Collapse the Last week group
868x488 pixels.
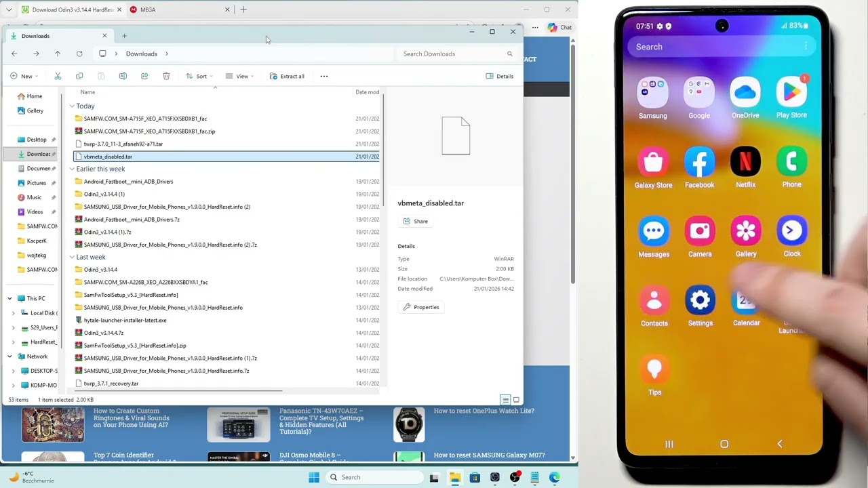pyautogui.click(x=72, y=257)
